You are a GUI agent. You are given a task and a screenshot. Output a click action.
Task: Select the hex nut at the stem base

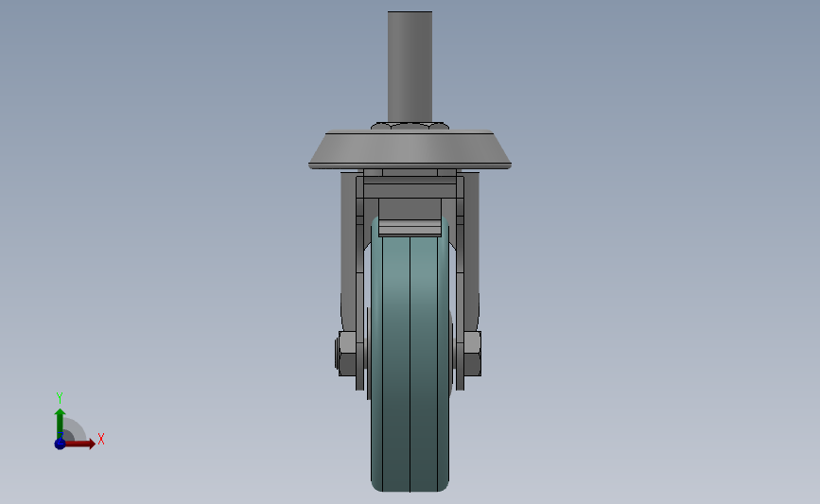click(410, 126)
